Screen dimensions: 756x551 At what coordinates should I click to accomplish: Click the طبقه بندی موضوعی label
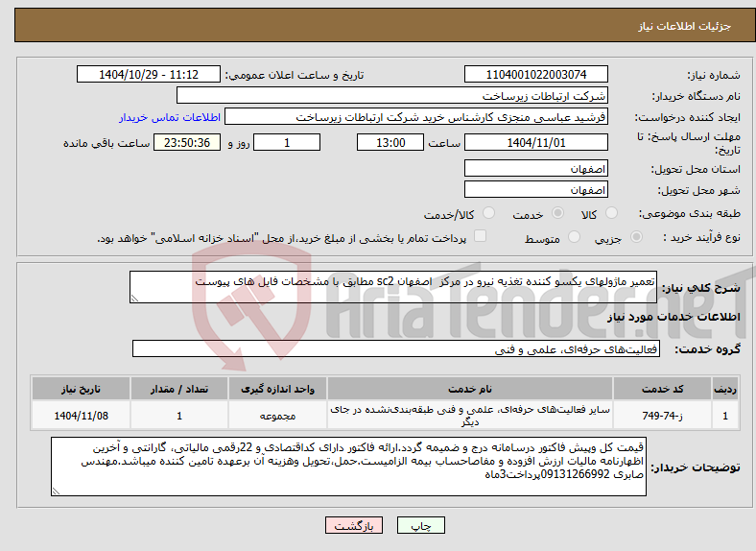coord(690,213)
